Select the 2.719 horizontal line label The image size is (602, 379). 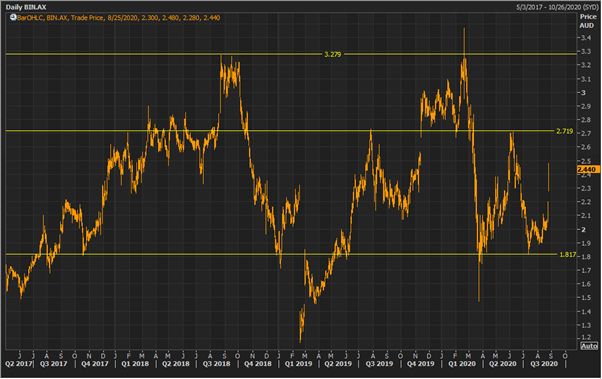coord(564,131)
